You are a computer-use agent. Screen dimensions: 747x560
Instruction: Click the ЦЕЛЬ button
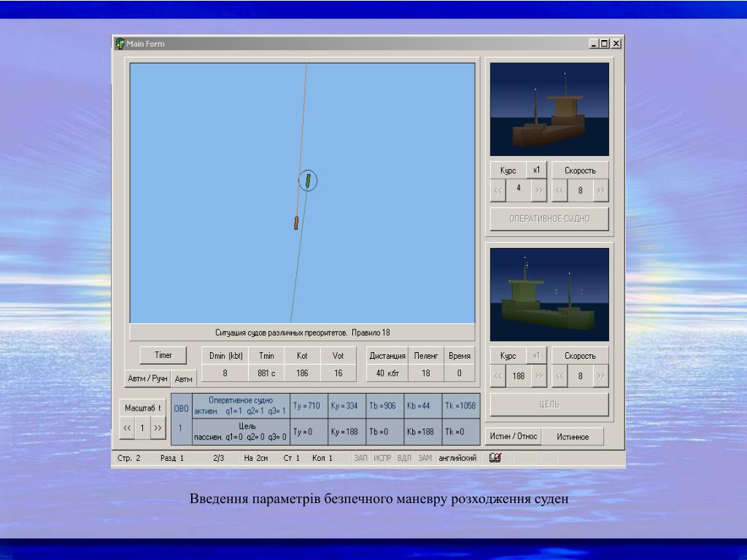click(549, 405)
